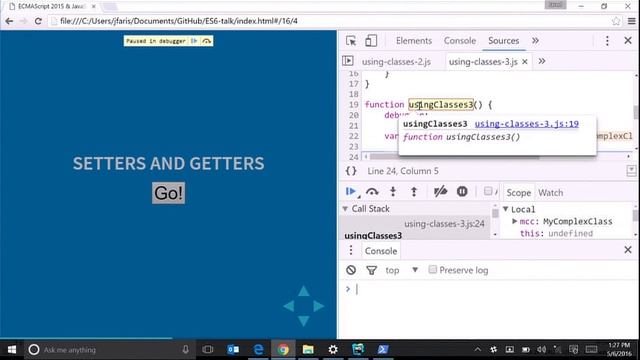Toggle pause on exceptions button

(x=462, y=191)
